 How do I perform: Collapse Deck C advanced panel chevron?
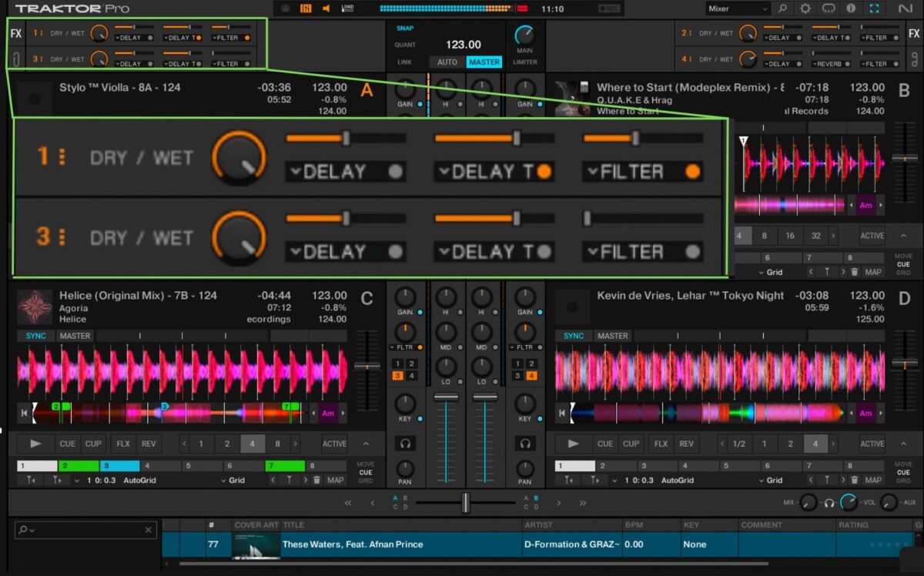366,444
